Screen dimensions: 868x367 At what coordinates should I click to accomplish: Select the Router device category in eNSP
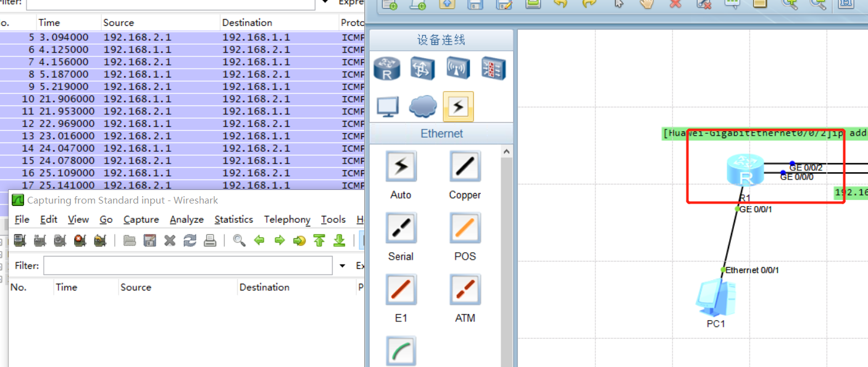click(387, 68)
